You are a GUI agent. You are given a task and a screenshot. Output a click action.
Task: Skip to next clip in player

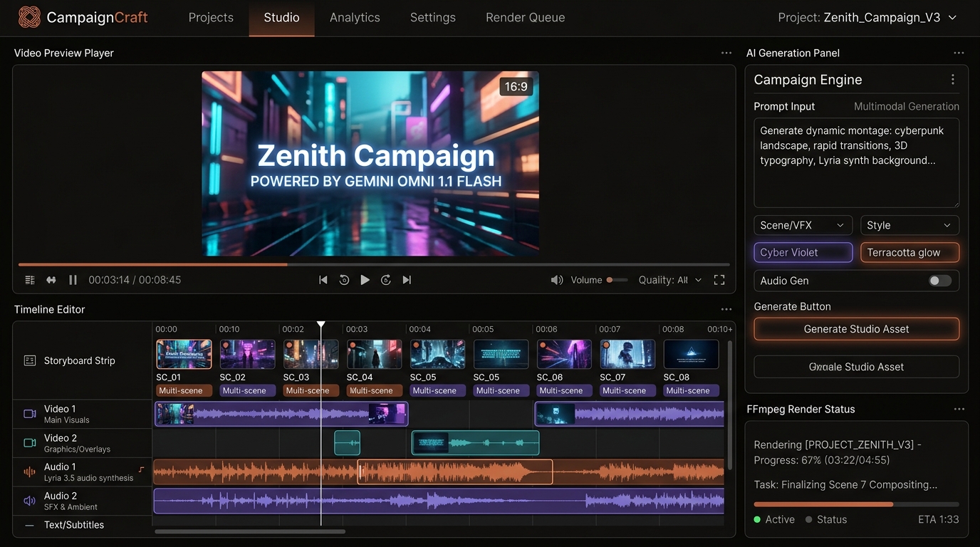pos(407,280)
